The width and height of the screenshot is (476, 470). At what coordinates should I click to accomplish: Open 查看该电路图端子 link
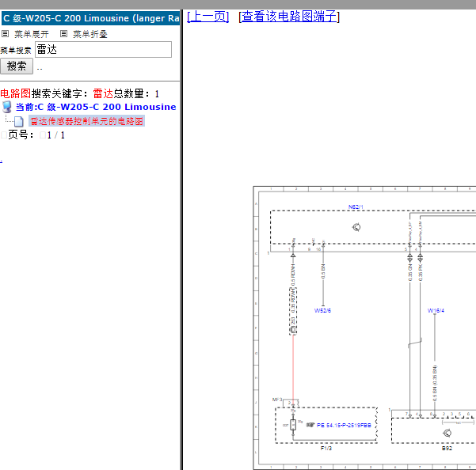point(289,17)
